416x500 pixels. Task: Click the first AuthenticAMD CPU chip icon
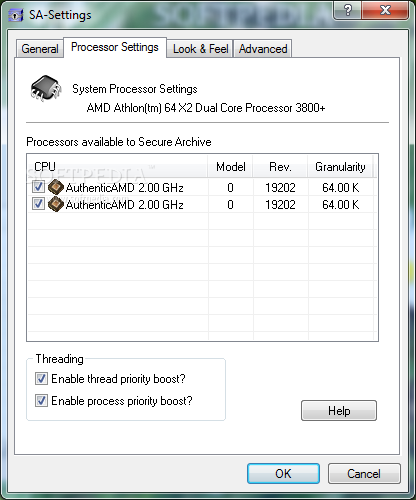(x=56, y=187)
